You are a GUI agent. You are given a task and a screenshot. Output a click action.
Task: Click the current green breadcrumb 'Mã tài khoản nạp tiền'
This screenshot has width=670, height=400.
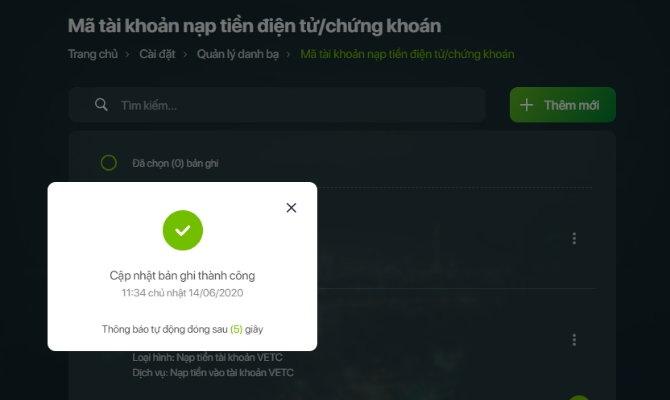tap(407, 54)
